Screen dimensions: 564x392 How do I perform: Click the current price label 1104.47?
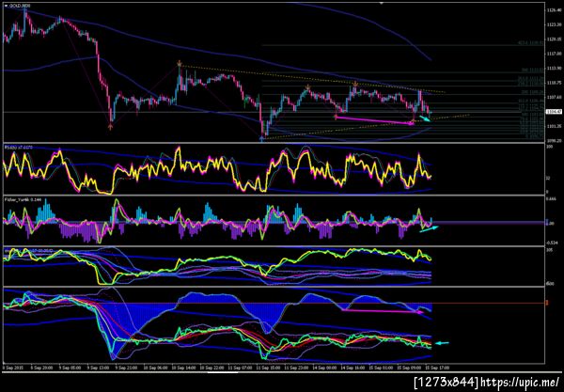[x=554, y=112]
